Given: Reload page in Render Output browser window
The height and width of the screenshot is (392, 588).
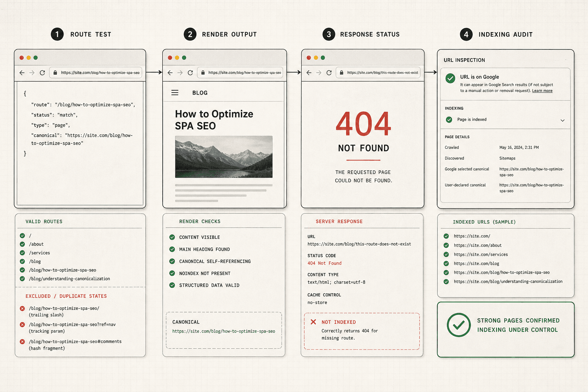Looking at the screenshot, I should (x=190, y=73).
